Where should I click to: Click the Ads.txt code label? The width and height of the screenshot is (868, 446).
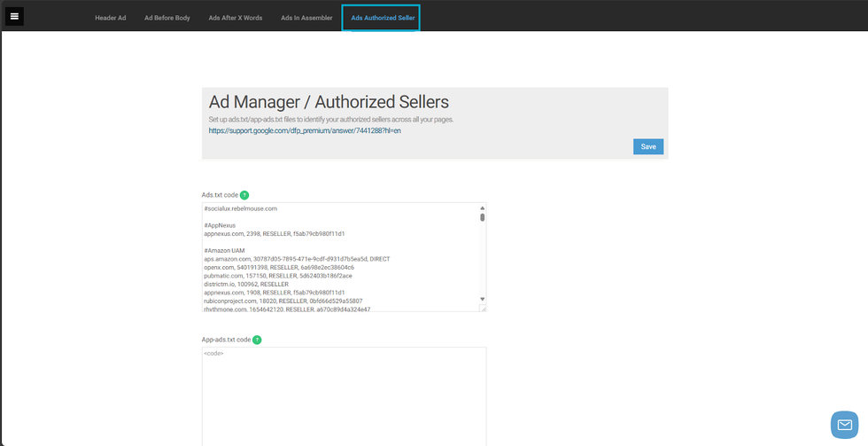[220, 195]
